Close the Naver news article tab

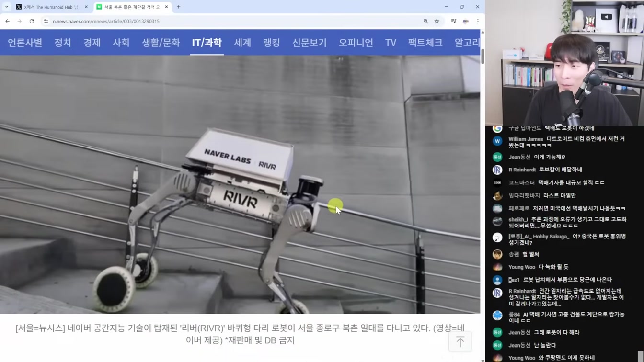(x=166, y=7)
